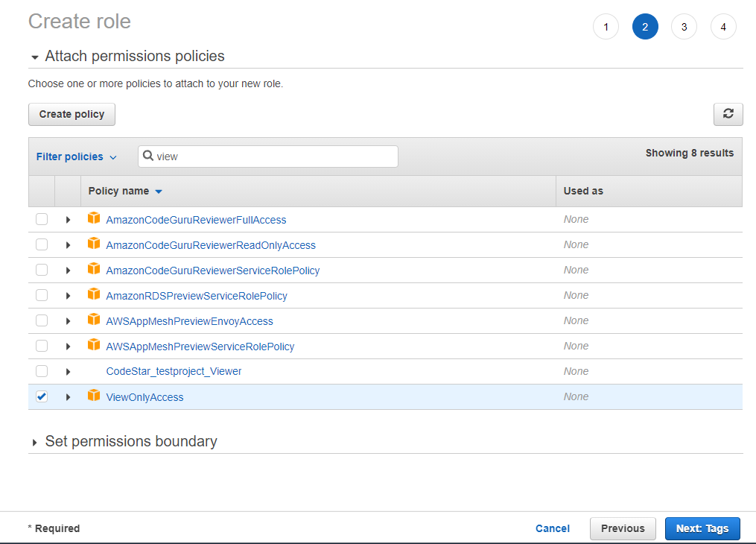The height and width of the screenshot is (544, 756).
Task: Toggle the Policy name sort order
Action: click(124, 191)
